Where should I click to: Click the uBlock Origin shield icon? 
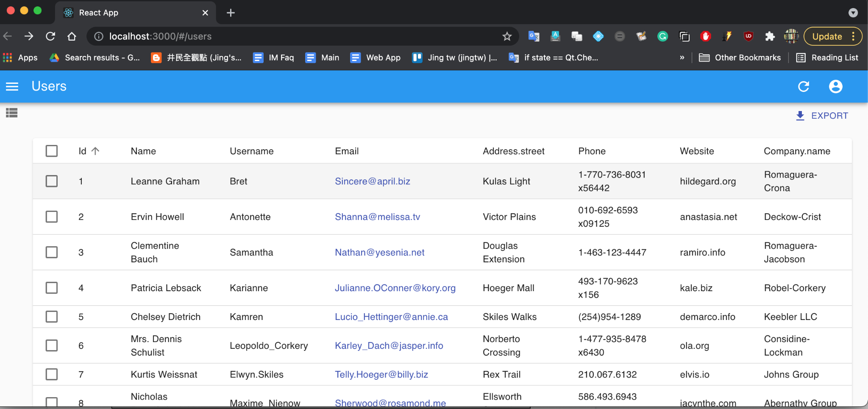(x=748, y=36)
